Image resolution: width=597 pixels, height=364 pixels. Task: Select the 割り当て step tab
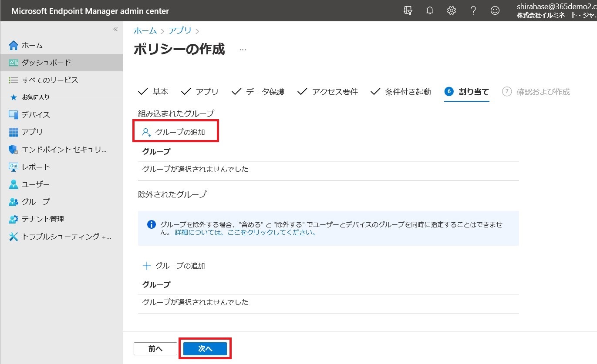pos(467,92)
